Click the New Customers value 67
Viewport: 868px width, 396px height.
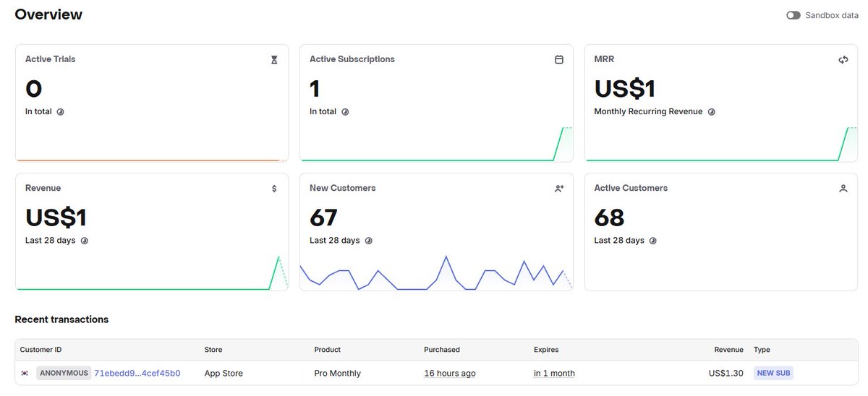[324, 218]
